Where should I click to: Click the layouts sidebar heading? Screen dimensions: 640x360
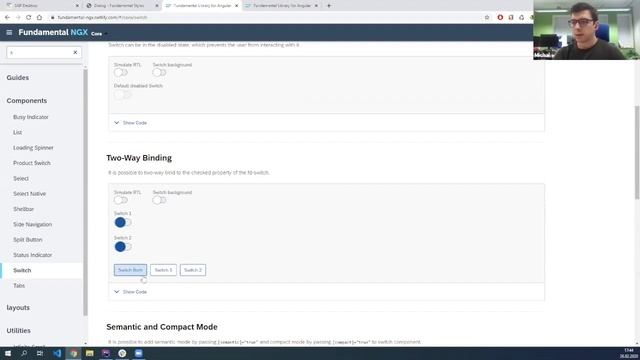(x=18, y=308)
